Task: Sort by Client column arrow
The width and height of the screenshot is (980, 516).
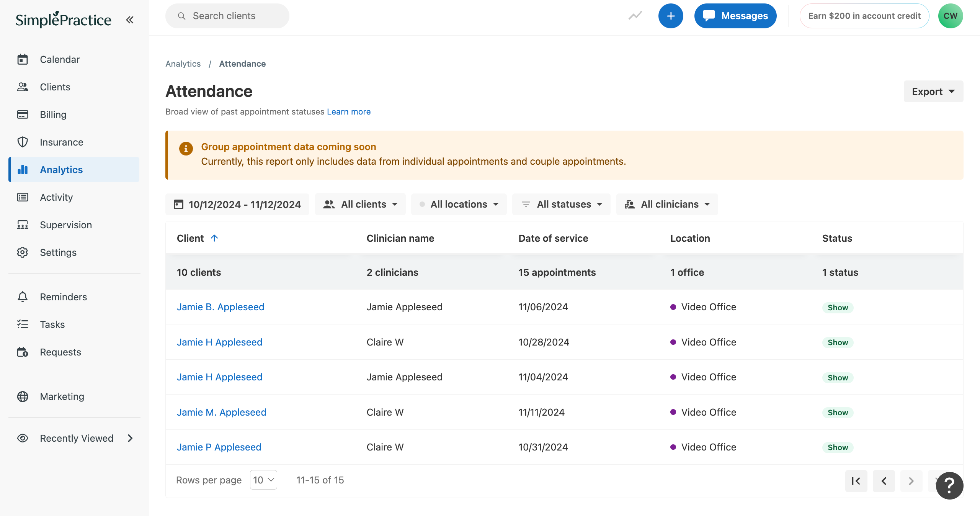Action: click(214, 238)
